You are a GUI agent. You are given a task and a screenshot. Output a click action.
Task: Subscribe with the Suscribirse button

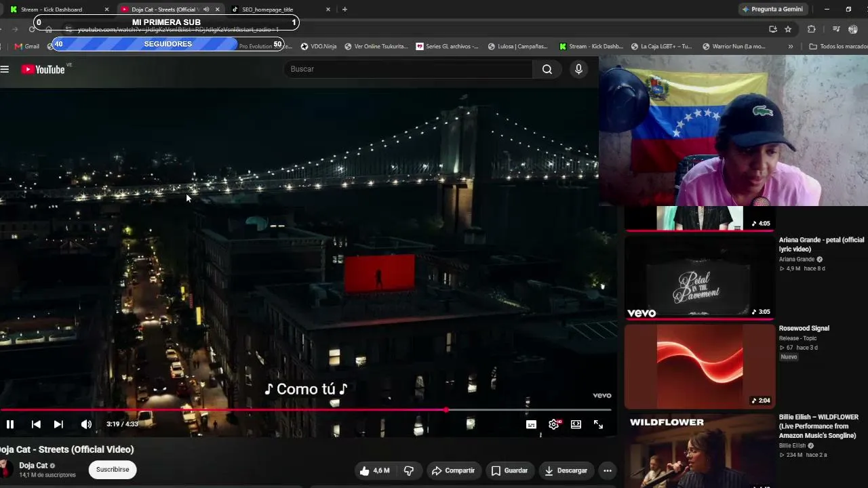pos(113,470)
